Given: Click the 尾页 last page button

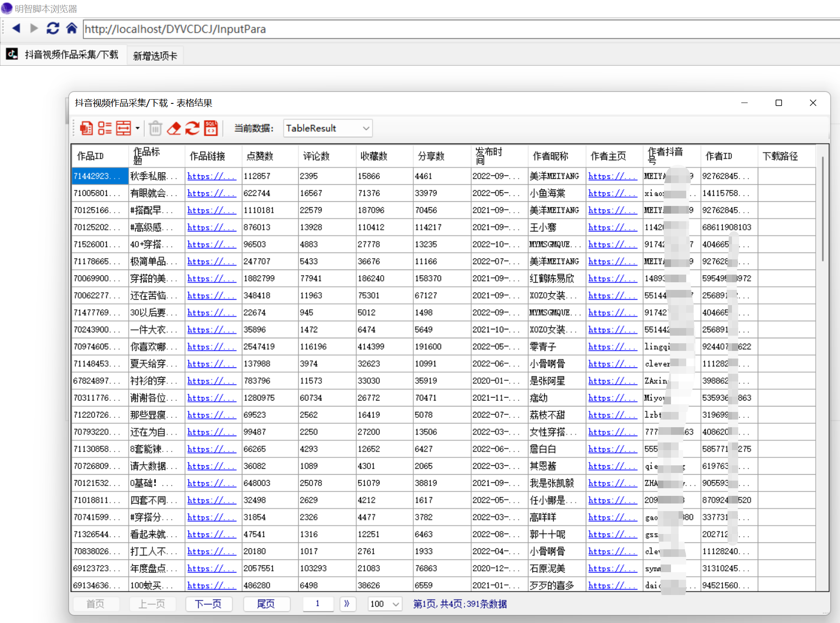Looking at the screenshot, I should [266, 604].
